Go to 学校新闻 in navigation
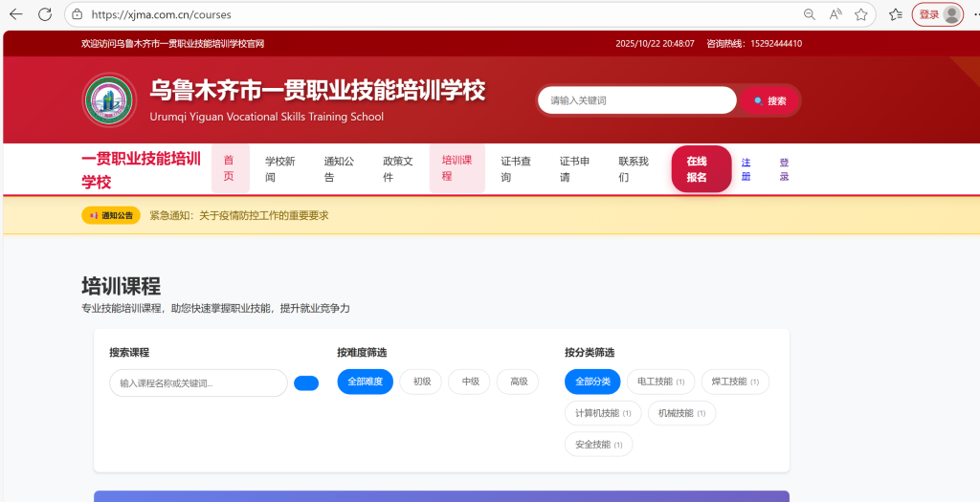 280,169
